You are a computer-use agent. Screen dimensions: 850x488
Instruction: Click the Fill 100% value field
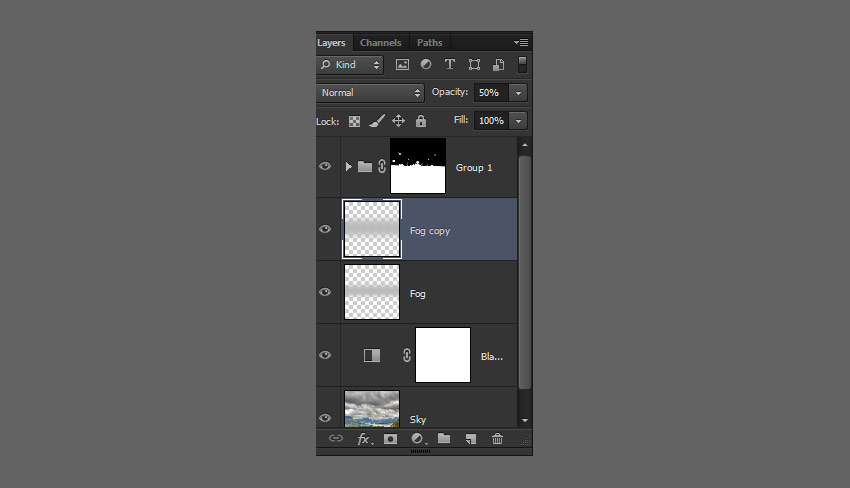[x=491, y=120]
